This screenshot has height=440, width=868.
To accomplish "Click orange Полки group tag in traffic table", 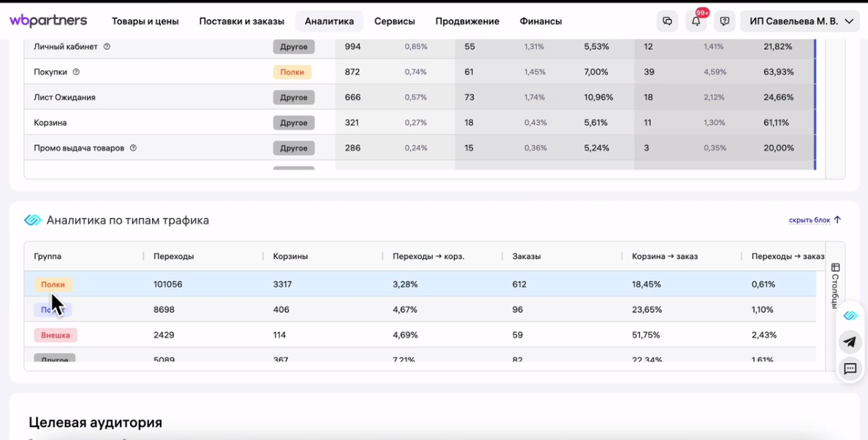I will pos(53,284).
